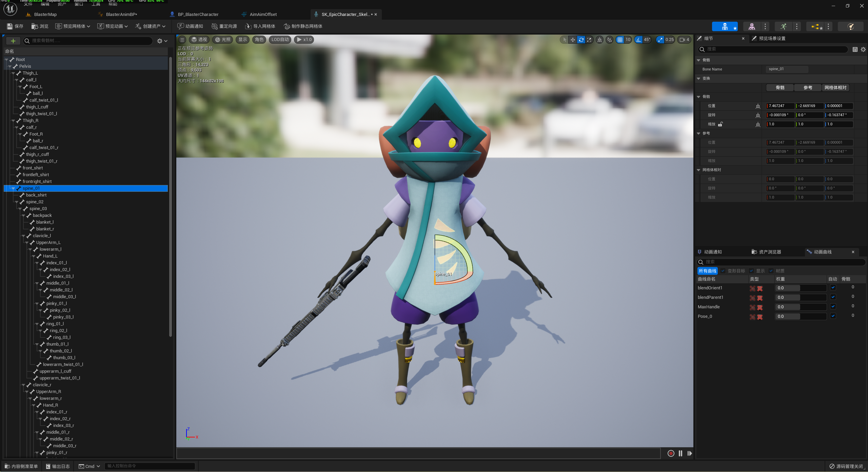Click the record button under viewport
Screen dimensions: 868x472
click(671, 453)
